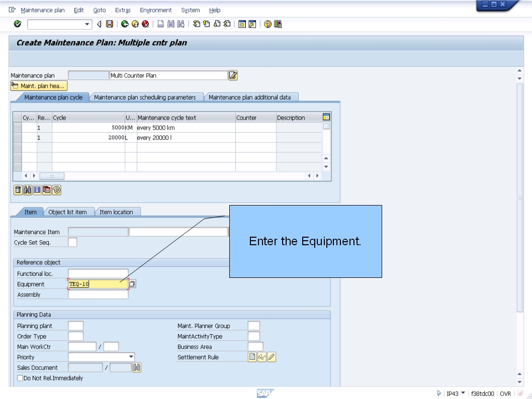Delete the selected cycle row

tap(18, 190)
